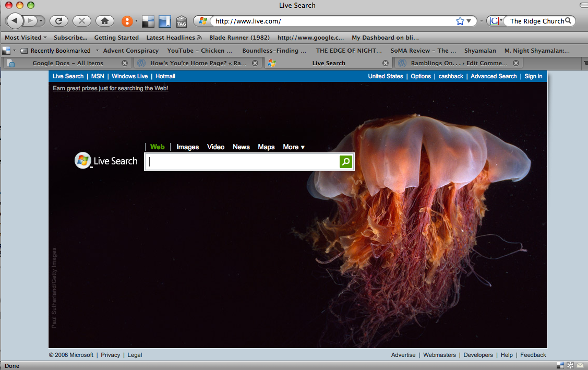588x370 pixels.
Task: Open the Recently Bookmarked dropdown
Action: click(x=60, y=51)
